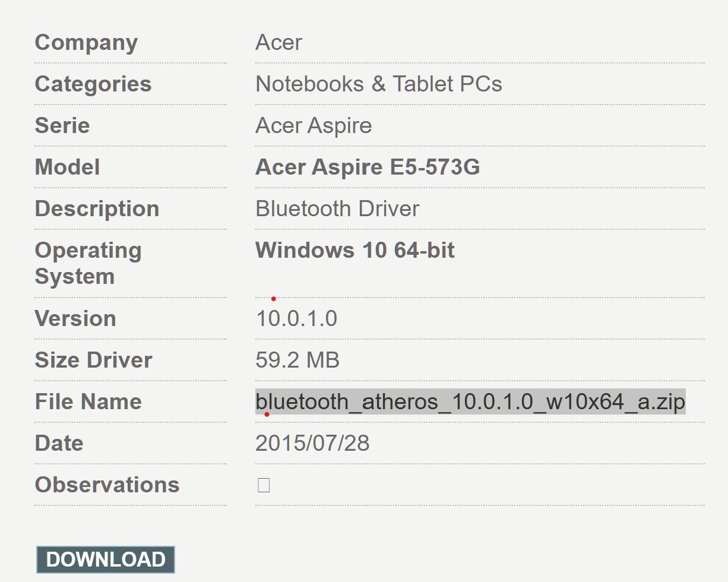Click the 'Acer' company value
Image resolution: width=728 pixels, height=582 pixels.
[x=278, y=42]
